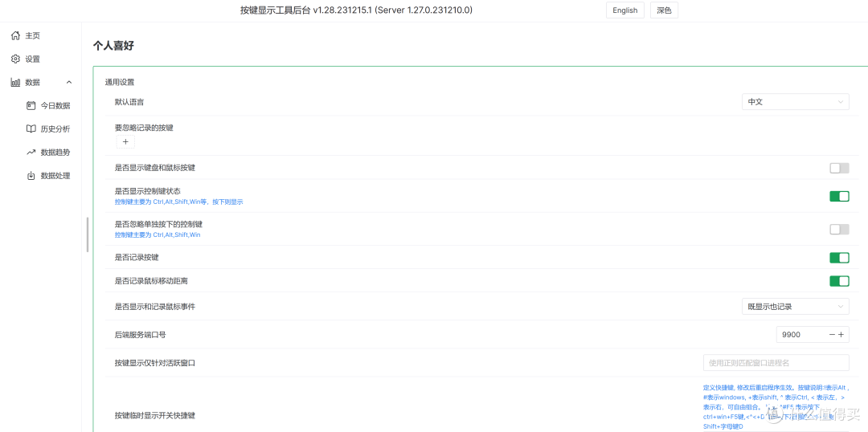Click the plus button under 要忽略记录的按键
Viewport: 868px width, 432px height.
[125, 142]
